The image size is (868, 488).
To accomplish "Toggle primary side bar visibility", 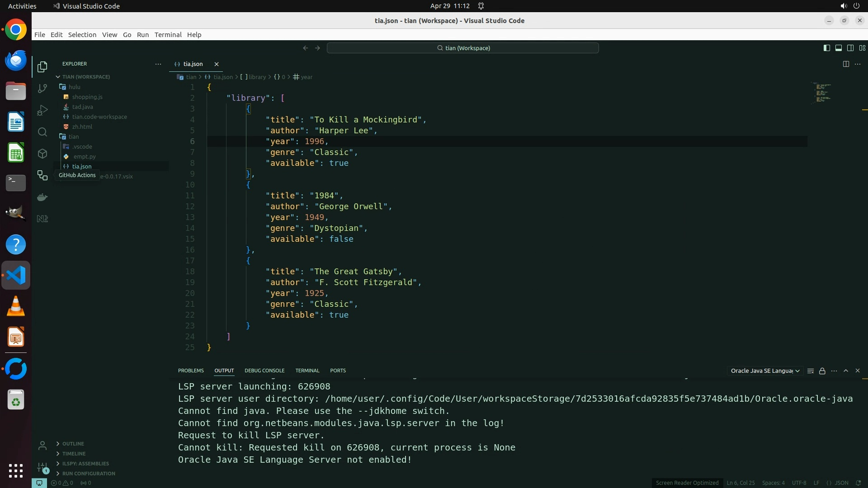I will click(827, 48).
